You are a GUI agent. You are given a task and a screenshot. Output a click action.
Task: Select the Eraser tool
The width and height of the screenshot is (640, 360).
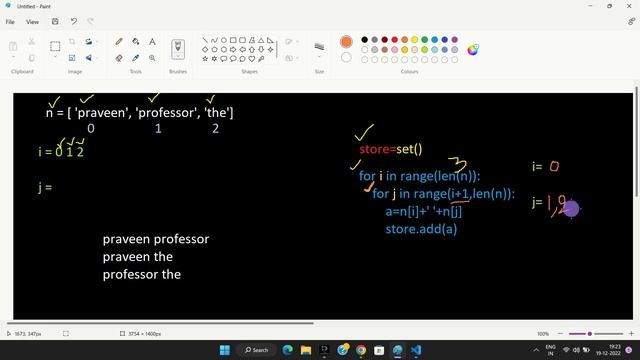point(119,58)
